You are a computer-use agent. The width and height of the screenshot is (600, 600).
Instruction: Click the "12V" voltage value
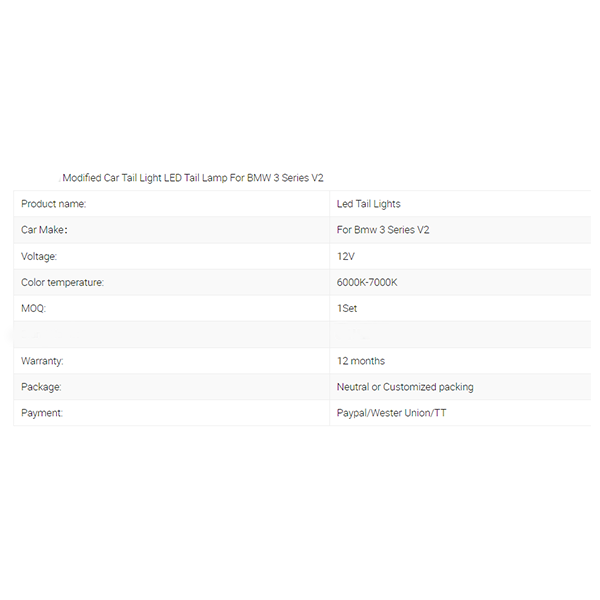tap(346, 256)
